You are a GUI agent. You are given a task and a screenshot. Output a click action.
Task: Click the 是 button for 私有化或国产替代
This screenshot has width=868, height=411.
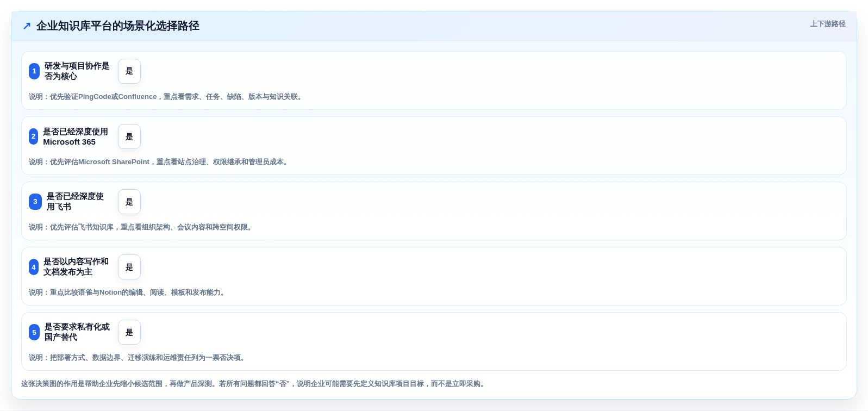click(x=129, y=332)
